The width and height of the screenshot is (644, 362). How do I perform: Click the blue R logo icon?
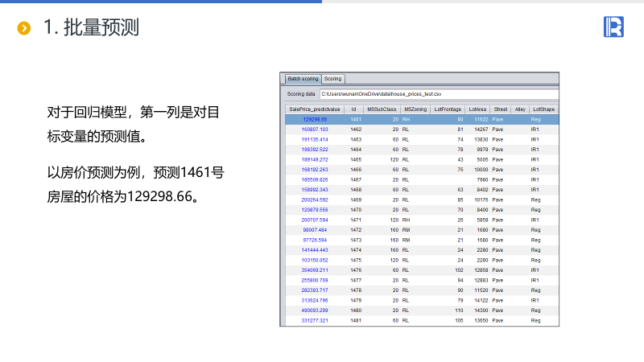point(613,27)
